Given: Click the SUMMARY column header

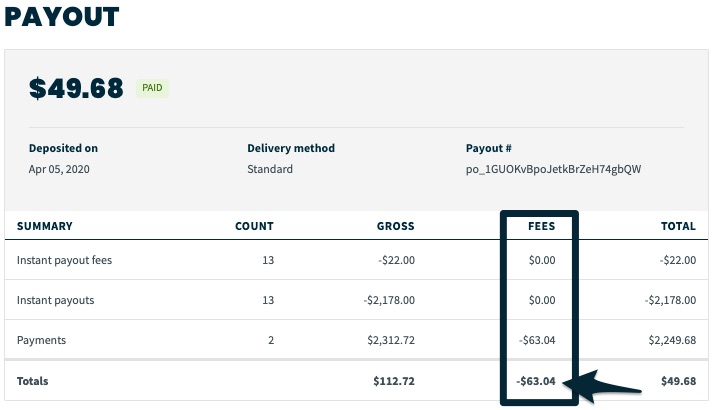Looking at the screenshot, I should point(45,226).
